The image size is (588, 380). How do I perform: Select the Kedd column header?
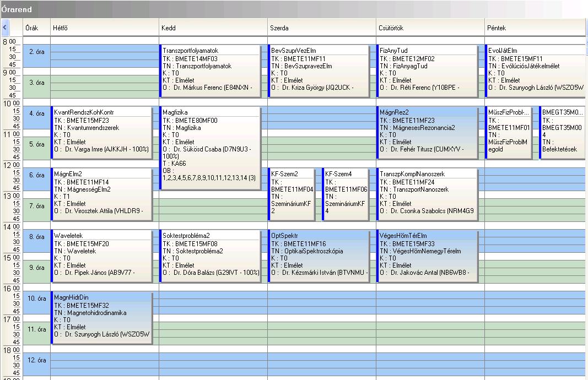pos(213,28)
